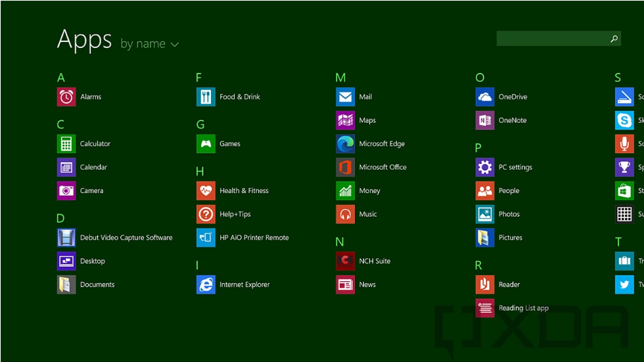
Task: Select the letter P group header
Action: point(478,148)
